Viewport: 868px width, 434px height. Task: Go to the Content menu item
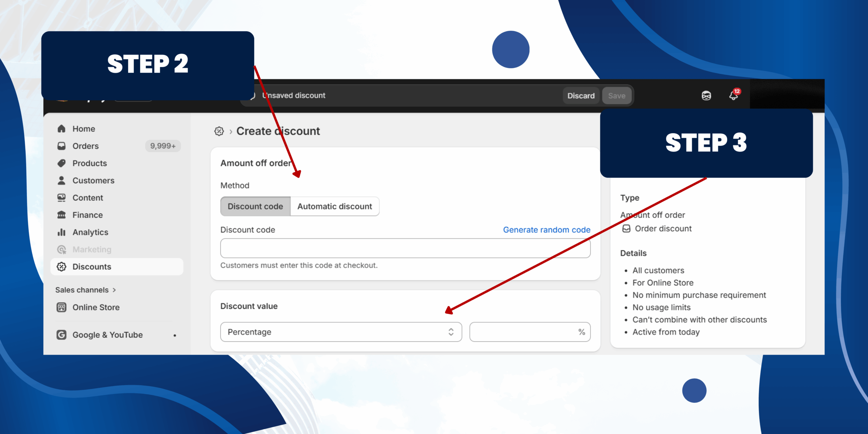click(x=87, y=198)
